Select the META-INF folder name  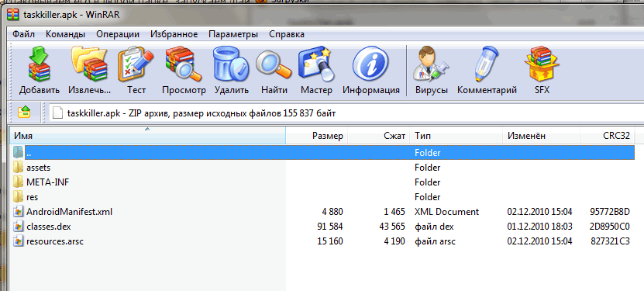coord(47,182)
